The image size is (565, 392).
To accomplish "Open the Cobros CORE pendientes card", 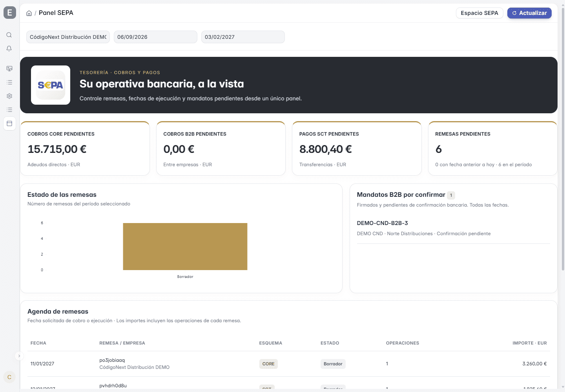I will (85, 148).
